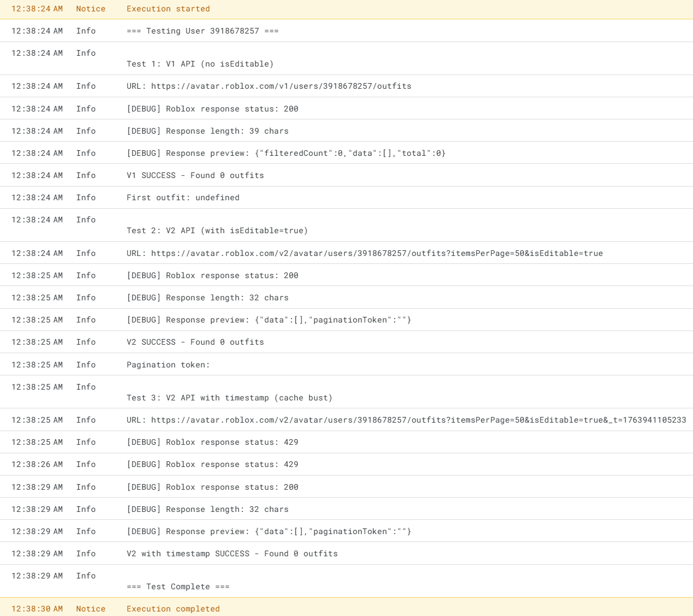Click the 12:38:30 AM timestamp cell
The height and width of the screenshot is (616, 693).
click(38, 609)
